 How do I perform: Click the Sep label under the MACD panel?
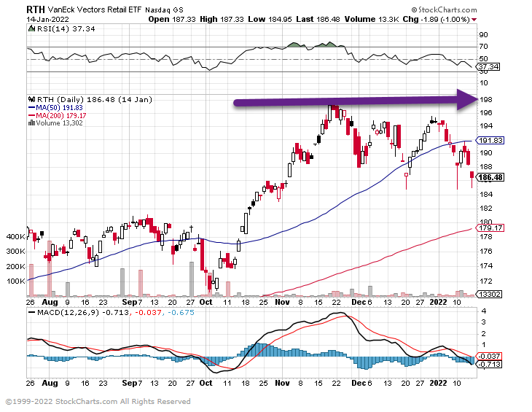point(130,383)
